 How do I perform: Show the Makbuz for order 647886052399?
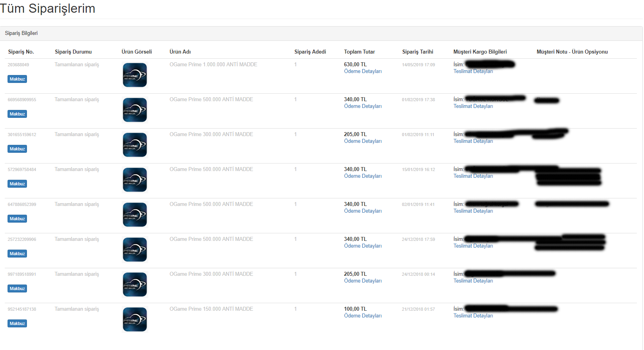[17, 219]
